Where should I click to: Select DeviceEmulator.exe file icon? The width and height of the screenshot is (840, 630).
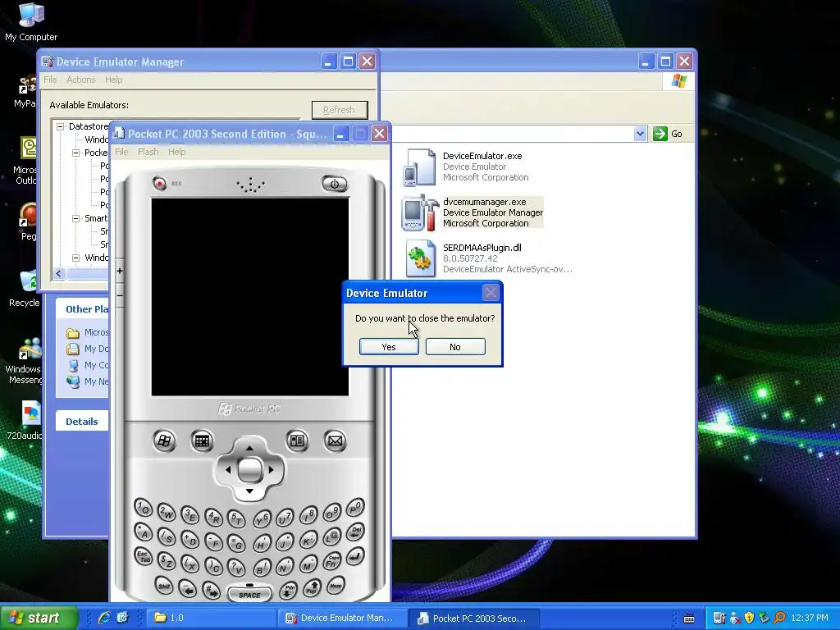click(419, 167)
